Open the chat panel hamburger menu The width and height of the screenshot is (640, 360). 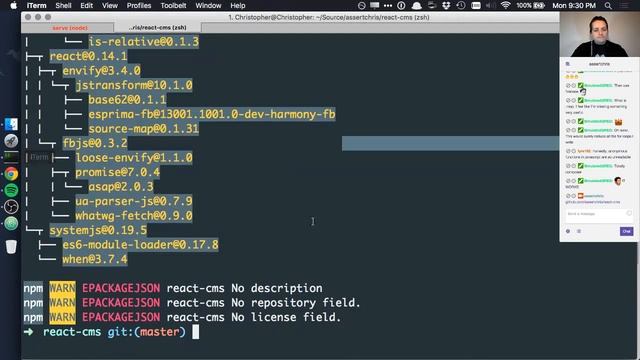[x=567, y=64]
